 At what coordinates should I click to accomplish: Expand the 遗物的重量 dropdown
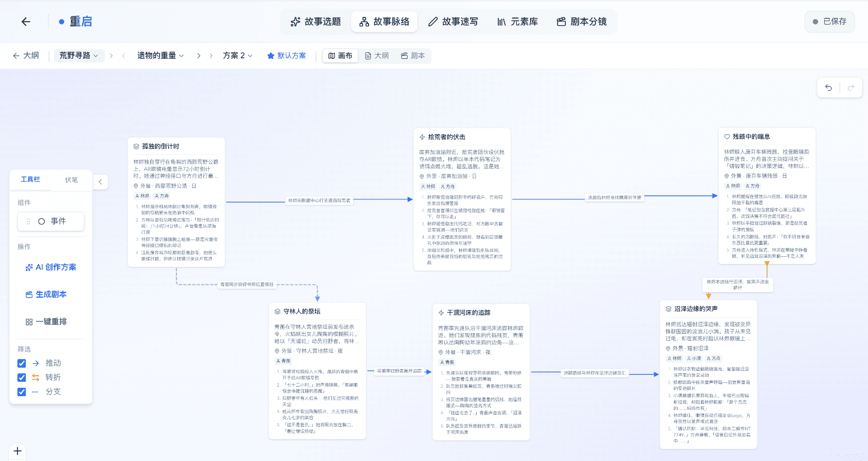[x=160, y=56]
